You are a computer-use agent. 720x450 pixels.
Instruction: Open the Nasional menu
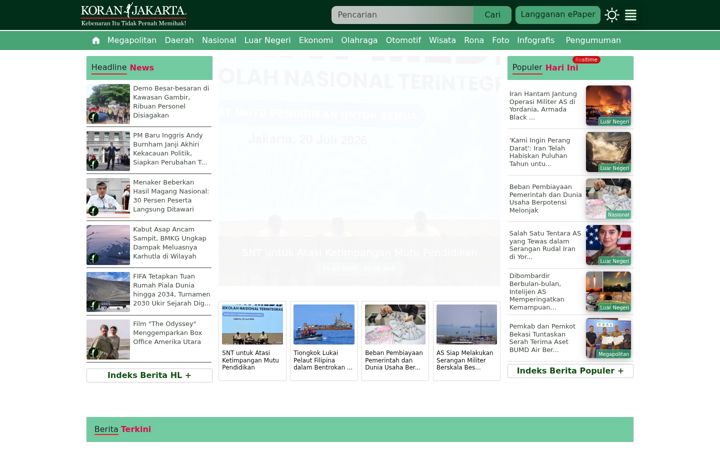pyautogui.click(x=219, y=40)
